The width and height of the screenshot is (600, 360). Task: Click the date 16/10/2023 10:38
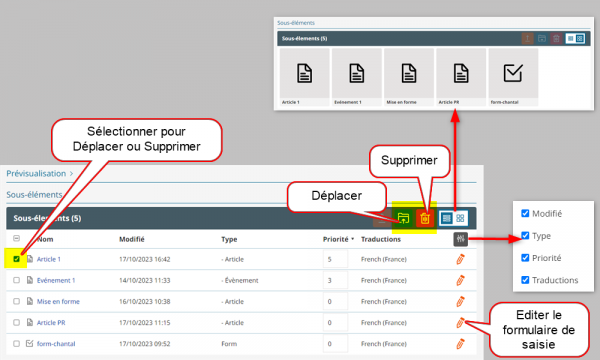coord(144,301)
